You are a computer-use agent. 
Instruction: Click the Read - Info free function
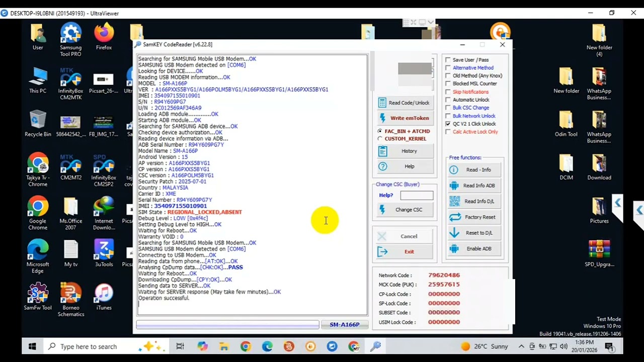tap(474, 170)
